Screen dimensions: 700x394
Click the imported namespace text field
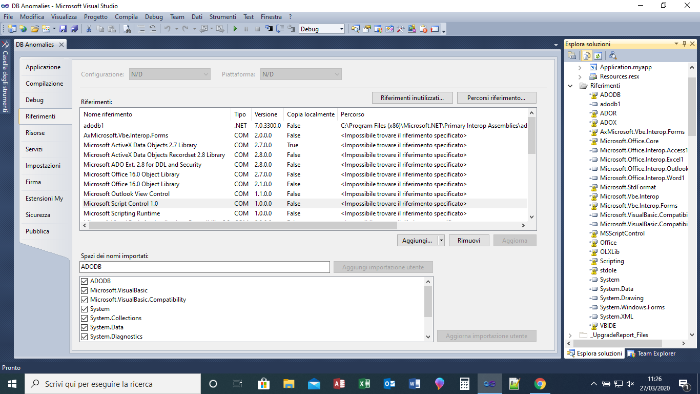pos(204,267)
